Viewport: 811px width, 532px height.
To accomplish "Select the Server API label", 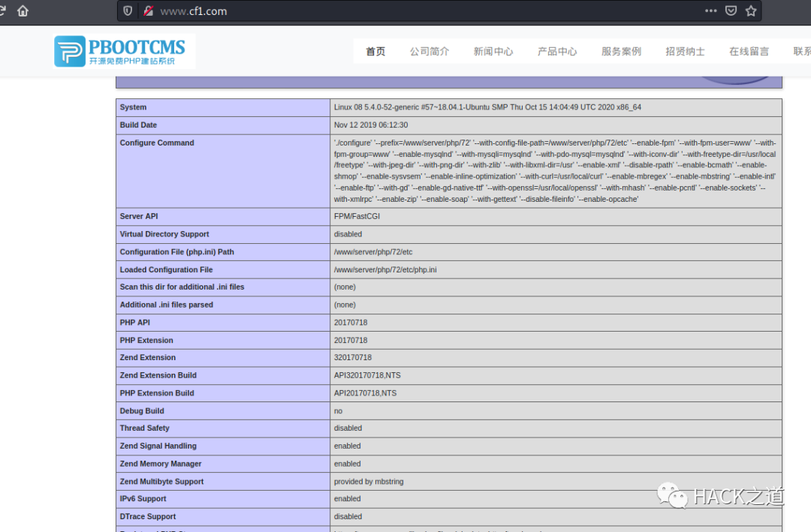I will point(139,216).
